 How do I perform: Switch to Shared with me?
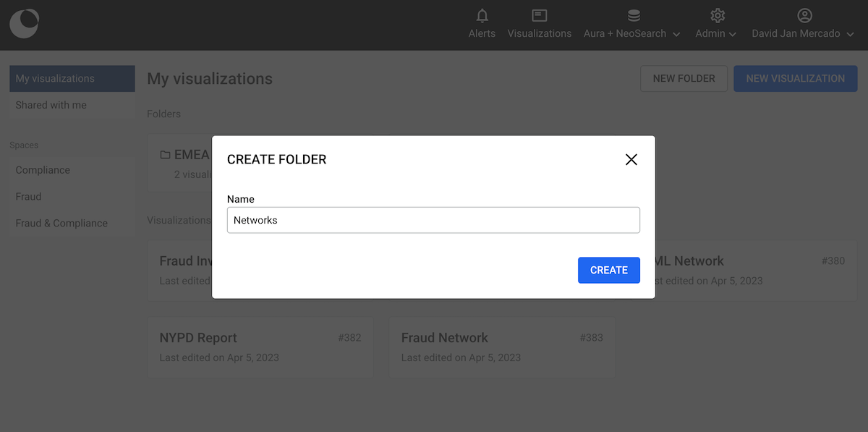pyautogui.click(x=51, y=105)
